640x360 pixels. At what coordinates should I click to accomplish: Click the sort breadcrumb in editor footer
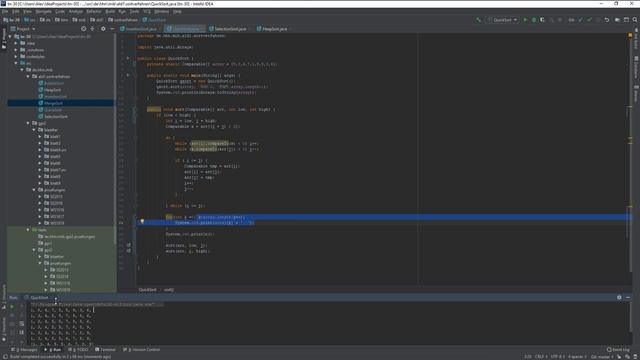coord(169,290)
